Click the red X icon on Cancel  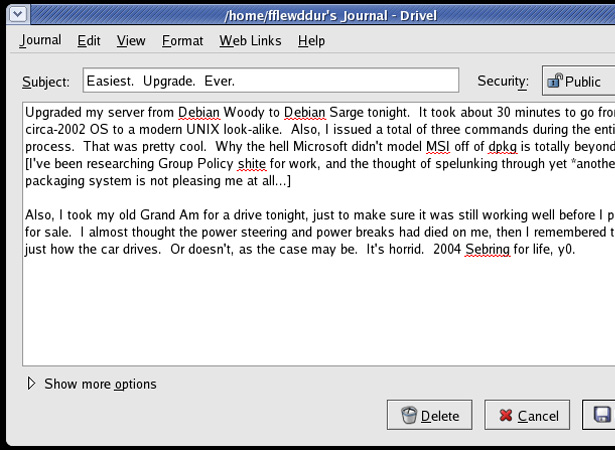506,415
